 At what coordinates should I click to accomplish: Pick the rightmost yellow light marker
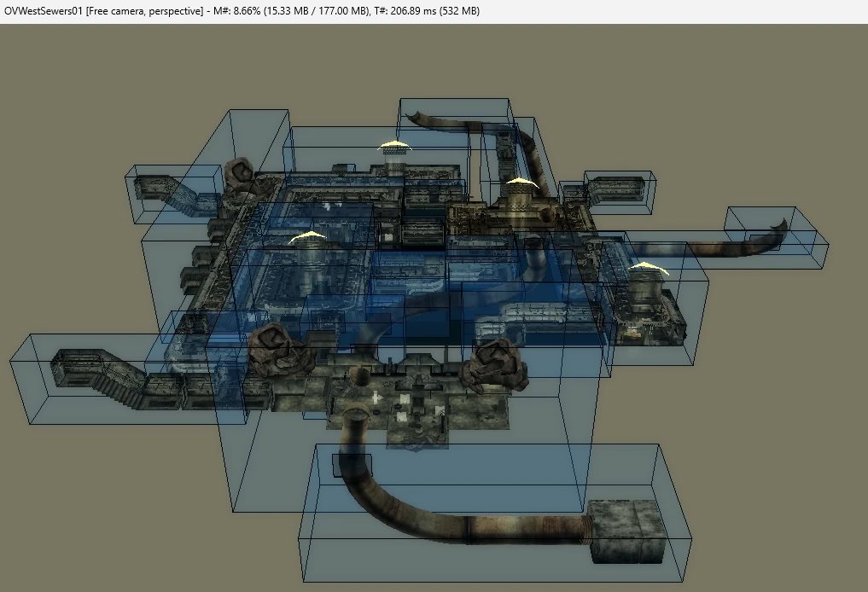(648, 268)
